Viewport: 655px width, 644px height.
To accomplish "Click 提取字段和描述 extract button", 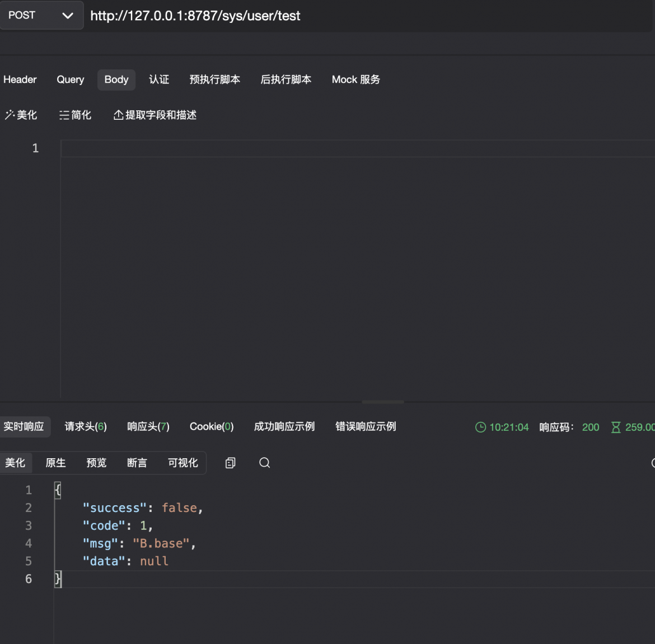I will (x=155, y=115).
